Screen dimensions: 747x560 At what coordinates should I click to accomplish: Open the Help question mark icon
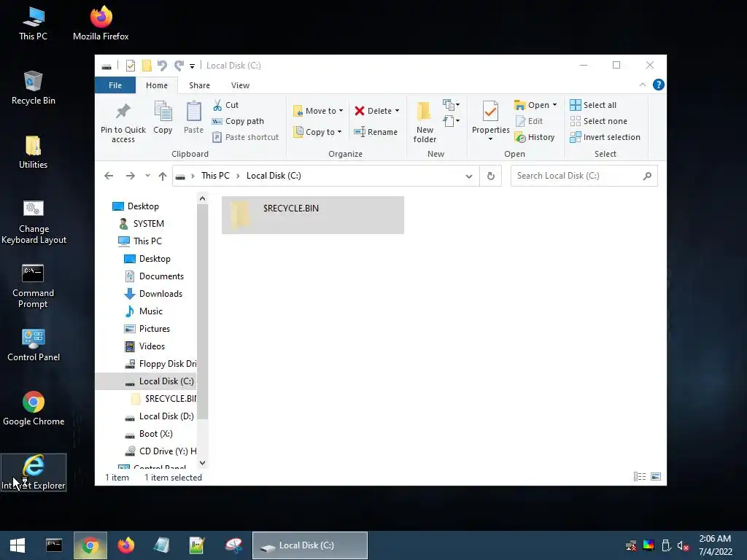659,85
